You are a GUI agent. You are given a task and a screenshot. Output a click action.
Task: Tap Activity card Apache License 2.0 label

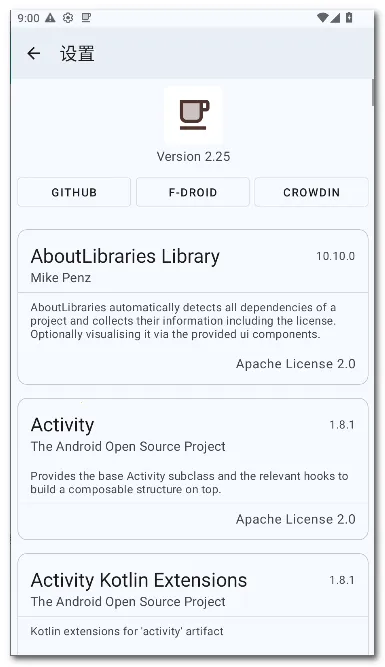click(x=296, y=519)
